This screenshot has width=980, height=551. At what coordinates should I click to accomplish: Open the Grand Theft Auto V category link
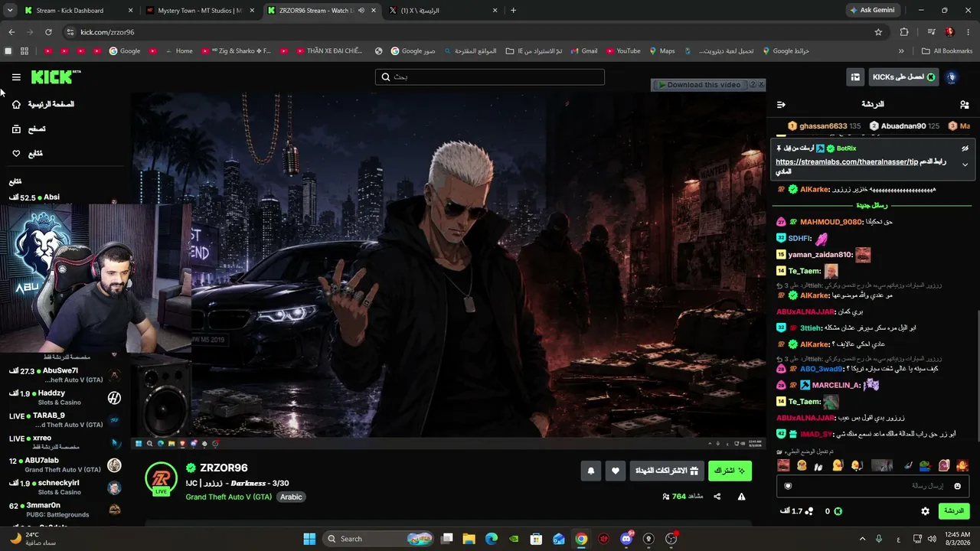[228, 497]
